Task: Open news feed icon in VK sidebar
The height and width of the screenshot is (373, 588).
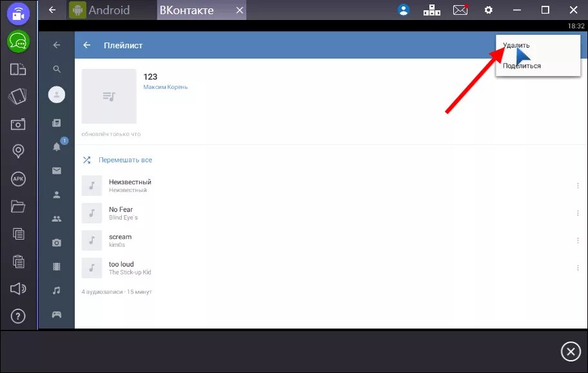Action: click(57, 123)
